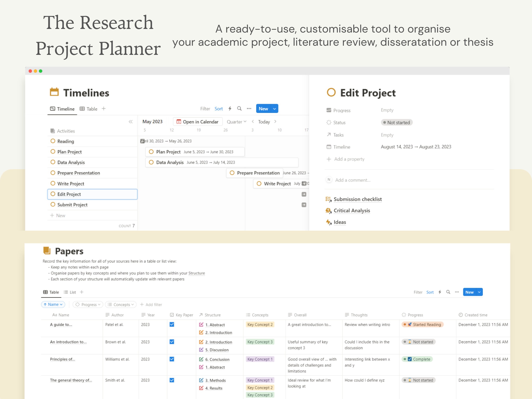Open search in the Timelines toolbar
The image size is (532, 399).
239,109
